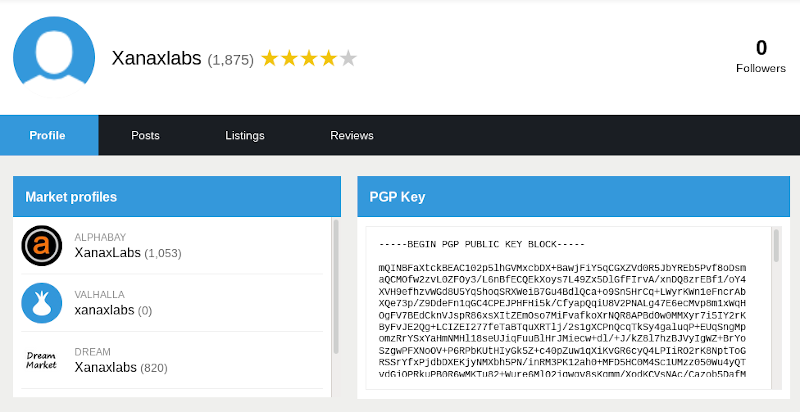Click the 0 Followers counter
Viewport: 800px width, 412px height.
point(761,56)
